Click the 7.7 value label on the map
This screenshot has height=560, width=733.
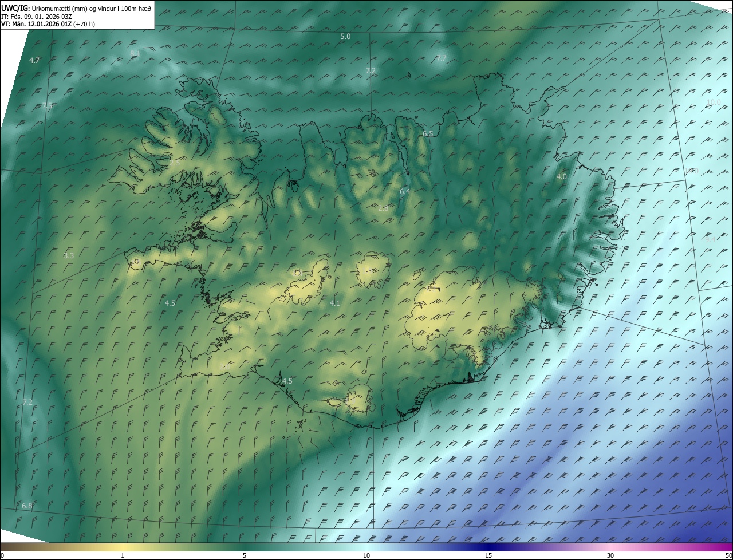click(441, 58)
